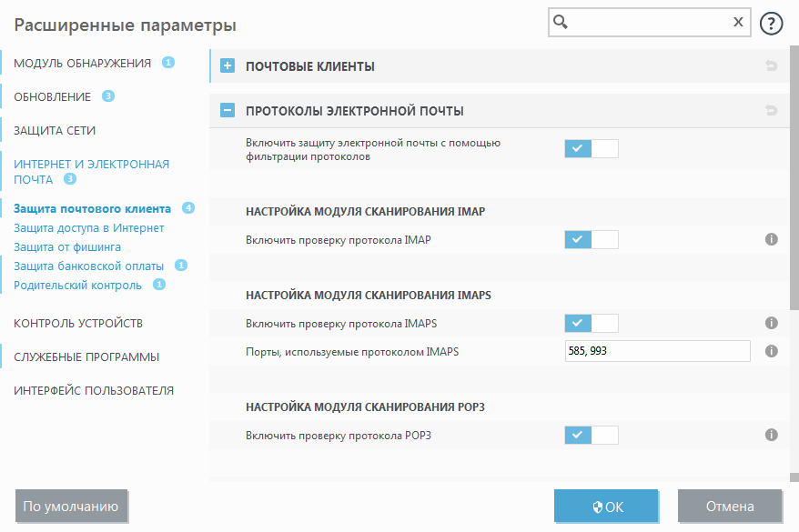The height and width of the screenshot is (532, 799).
Task: Open the info tooltip for IMAPS ports
Action: (x=772, y=350)
